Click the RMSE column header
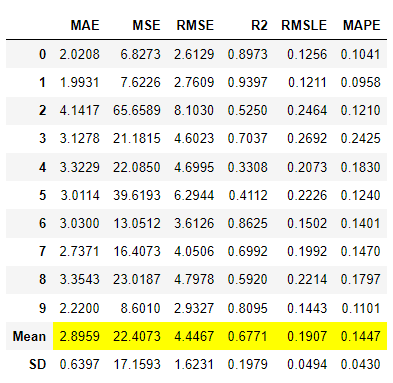The height and width of the screenshot is (383, 393). pos(195,25)
